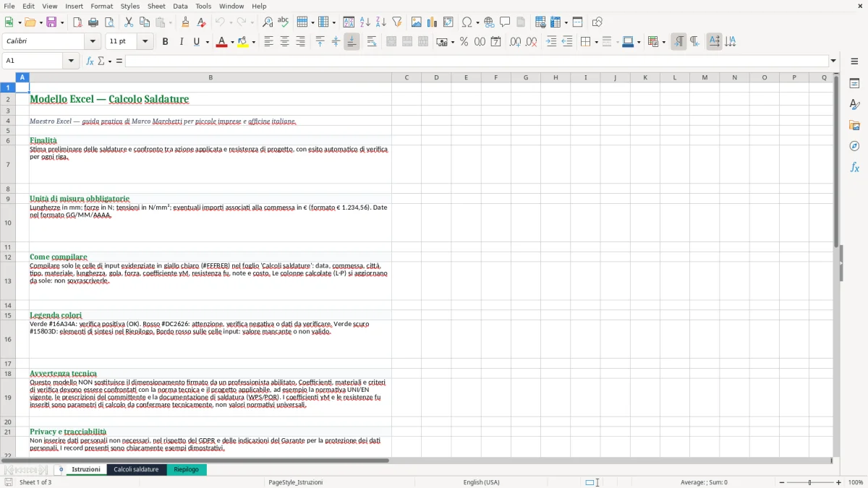Open Background Color dropdown arrow
The image size is (868, 488).
click(x=253, y=42)
